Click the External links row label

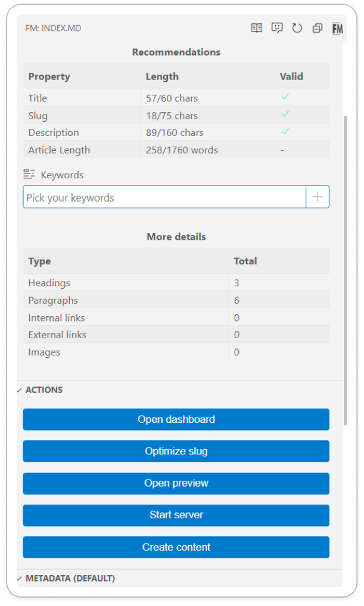(57, 335)
